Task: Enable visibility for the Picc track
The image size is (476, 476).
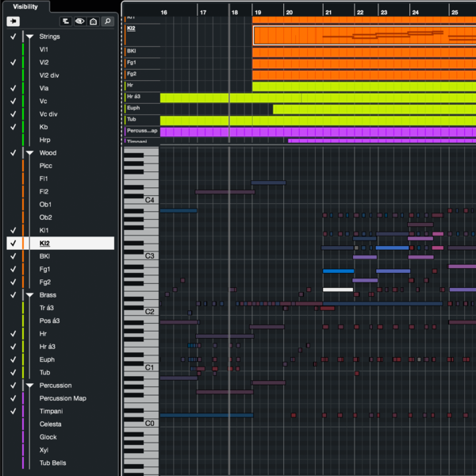Action: pos(13,166)
